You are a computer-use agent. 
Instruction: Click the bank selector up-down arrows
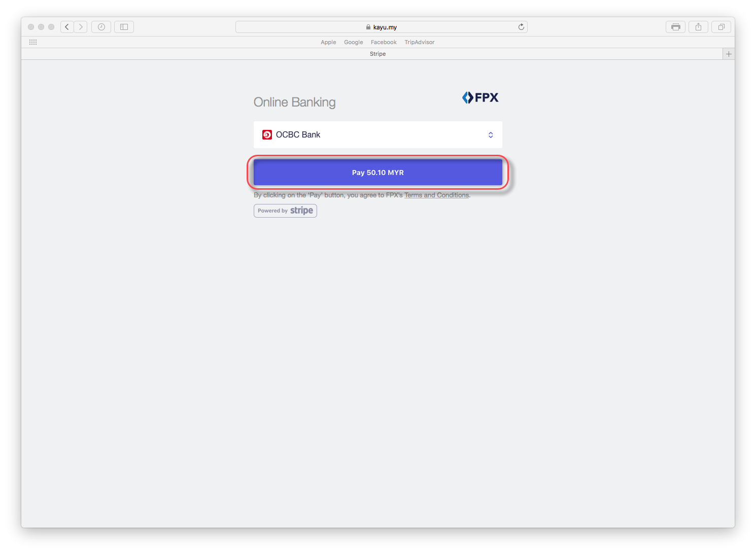[491, 134]
